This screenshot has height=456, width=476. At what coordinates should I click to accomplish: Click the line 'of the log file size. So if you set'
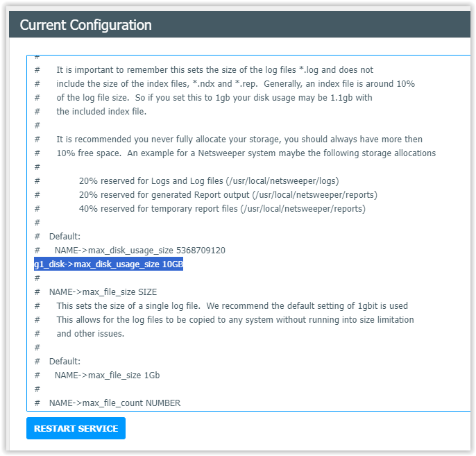pos(203,98)
